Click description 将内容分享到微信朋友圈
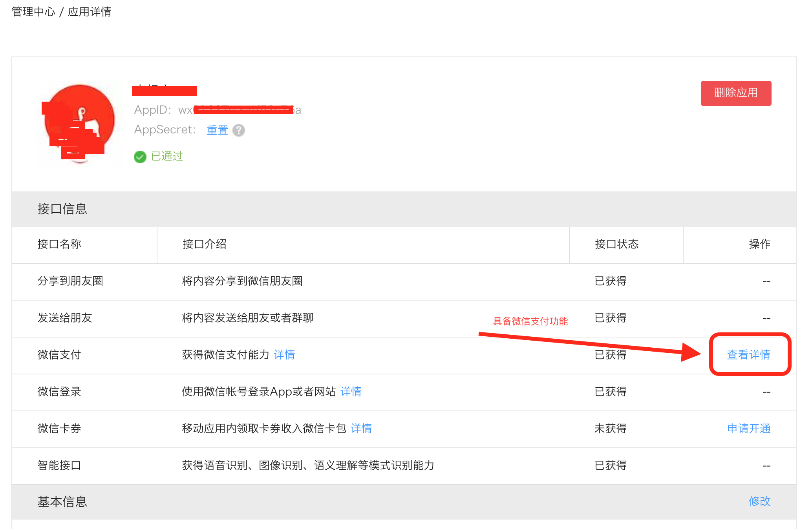 tap(242, 281)
